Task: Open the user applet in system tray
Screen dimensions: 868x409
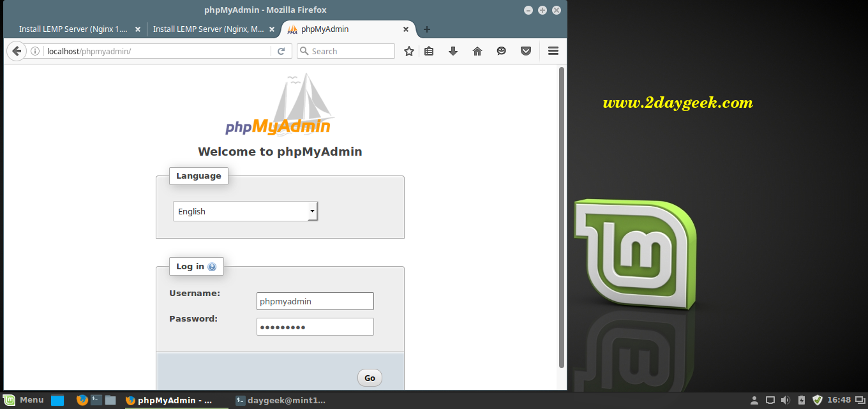Action: point(754,400)
